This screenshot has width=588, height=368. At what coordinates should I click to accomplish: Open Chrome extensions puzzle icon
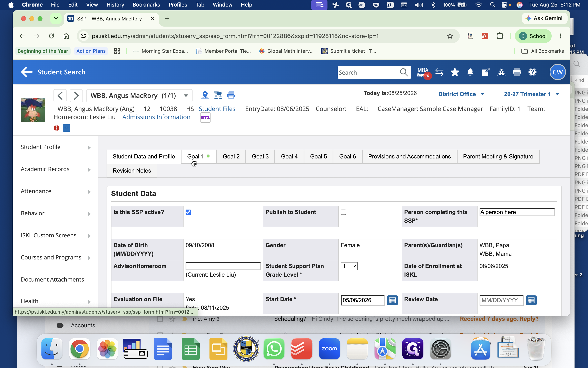[500, 36]
